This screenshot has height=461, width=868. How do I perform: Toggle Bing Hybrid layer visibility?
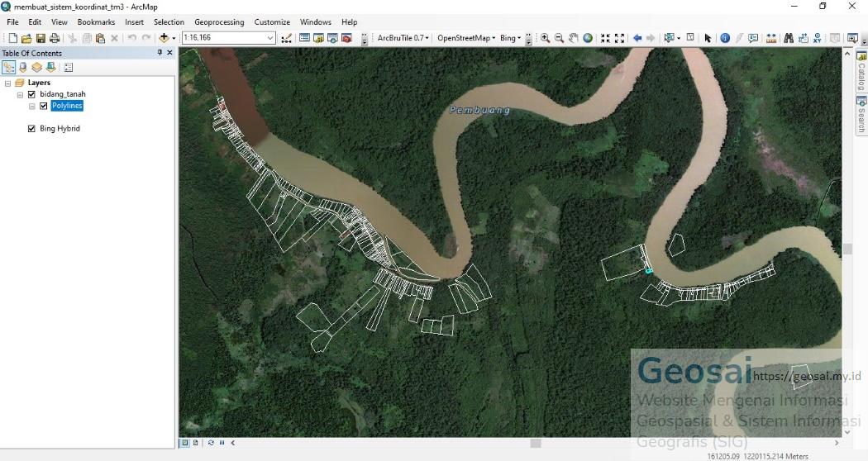click(x=31, y=128)
